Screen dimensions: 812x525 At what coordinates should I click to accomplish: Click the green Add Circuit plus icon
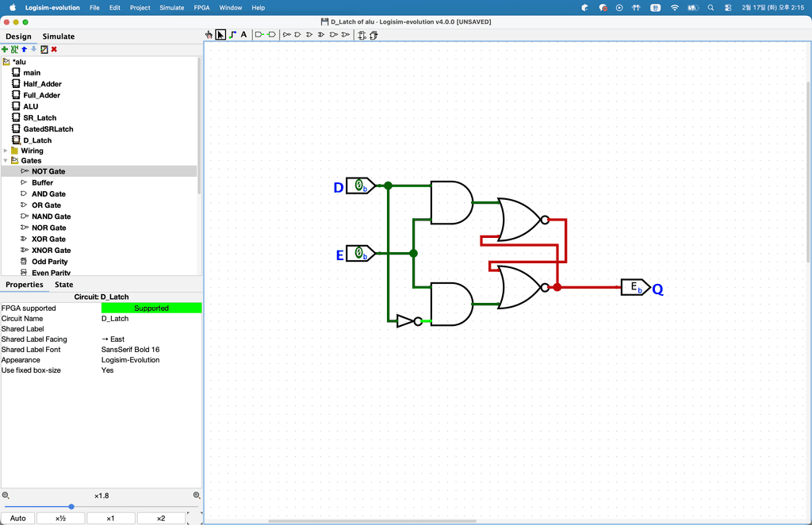(5, 49)
